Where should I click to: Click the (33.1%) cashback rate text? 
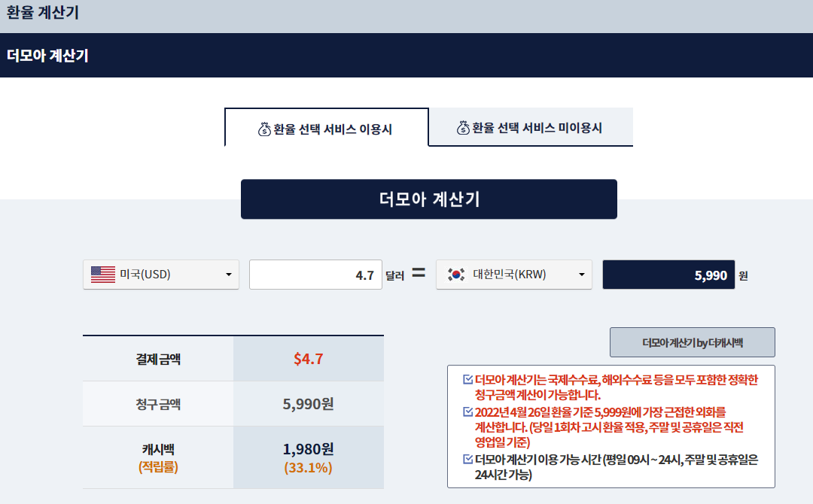click(309, 468)
